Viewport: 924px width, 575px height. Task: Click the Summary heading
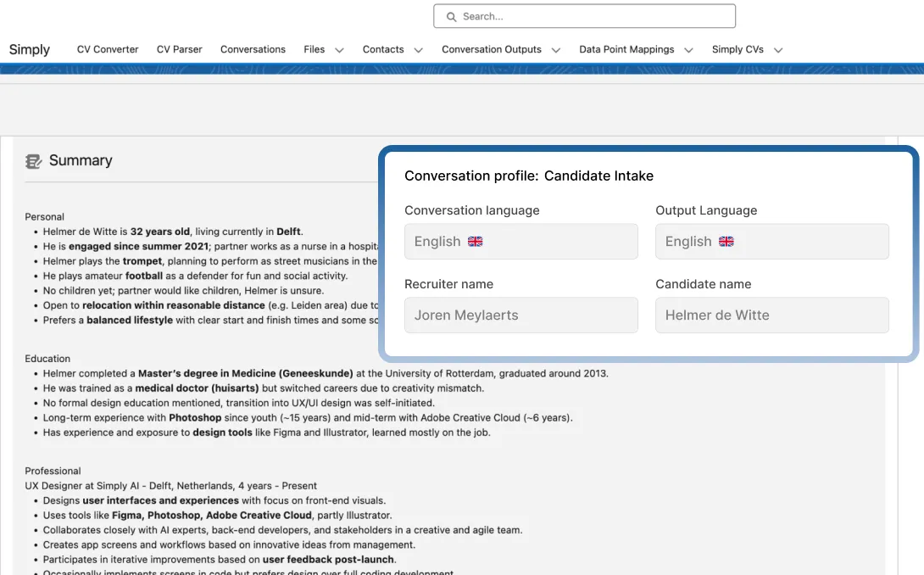coord(81,160)
